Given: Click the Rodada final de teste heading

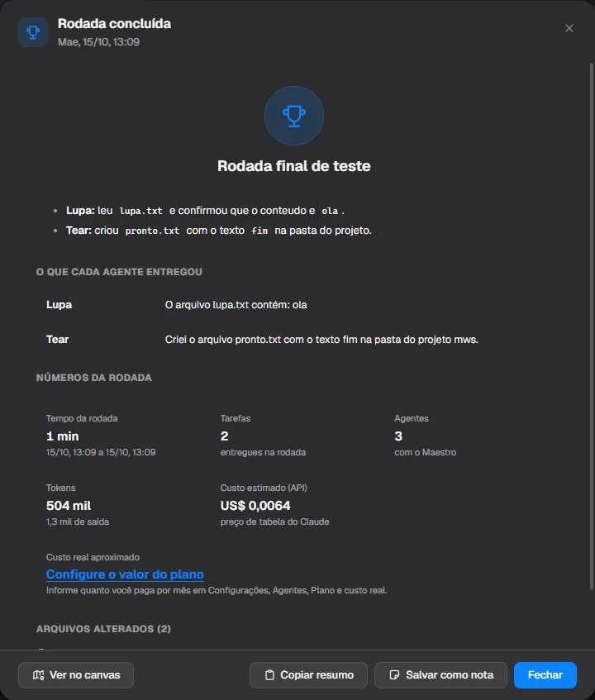Looking at the screenshot, I should (293, 166).
